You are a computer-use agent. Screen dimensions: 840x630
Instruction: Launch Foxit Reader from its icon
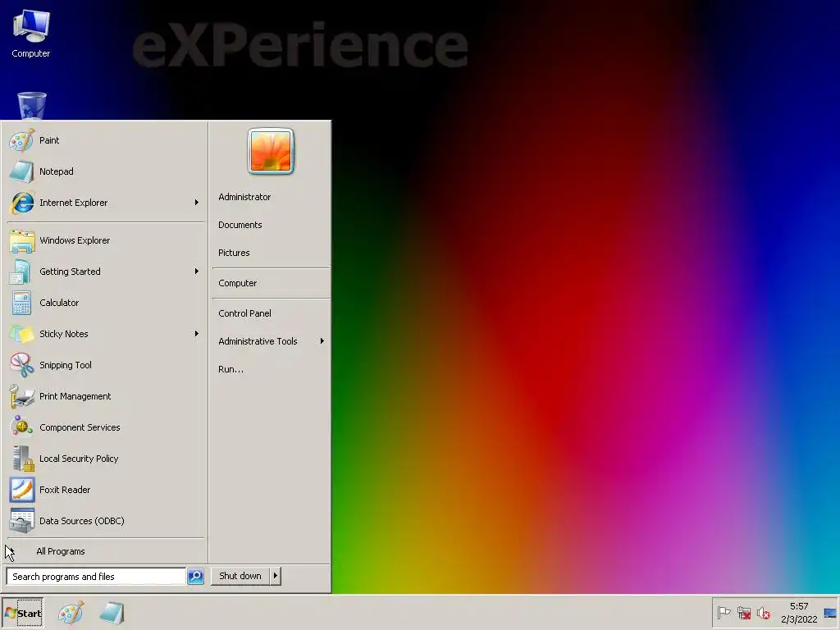(x=21, y=490)
